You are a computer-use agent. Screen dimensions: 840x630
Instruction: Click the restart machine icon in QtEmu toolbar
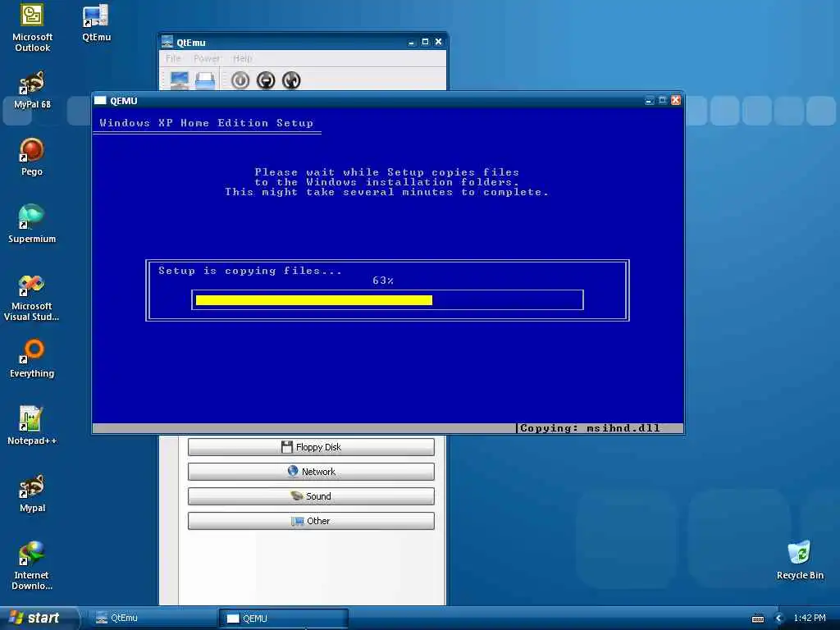(291, 80)
